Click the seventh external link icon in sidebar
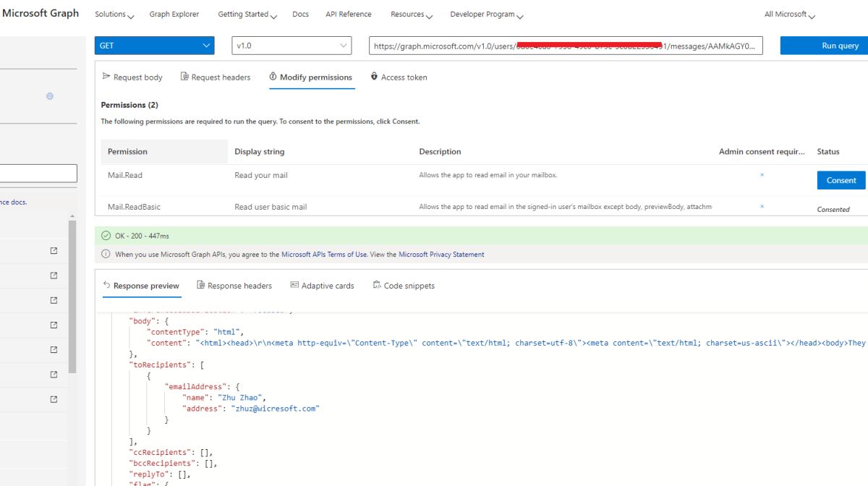The width and height of the screenshot is (868, 486). 54,399
